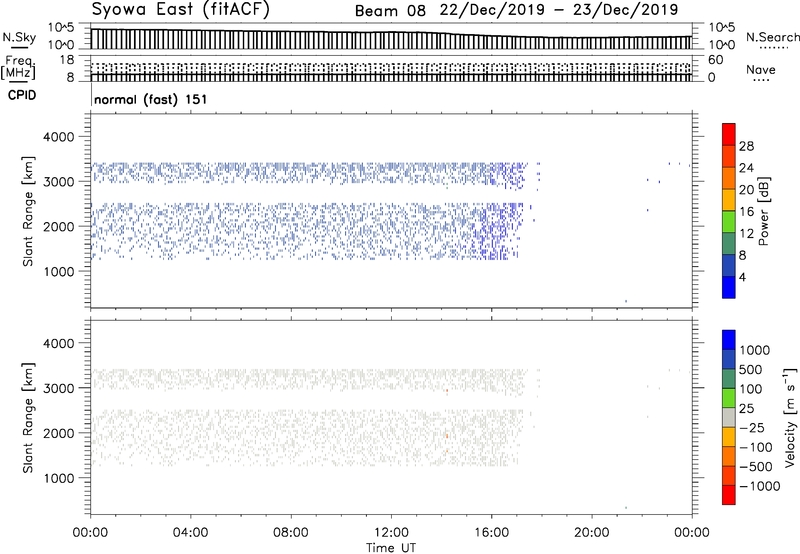The height and width of the screenshot is (554, 800).
Task: Click the N.Sky noise curve in top strip
Action: (391, 33)
